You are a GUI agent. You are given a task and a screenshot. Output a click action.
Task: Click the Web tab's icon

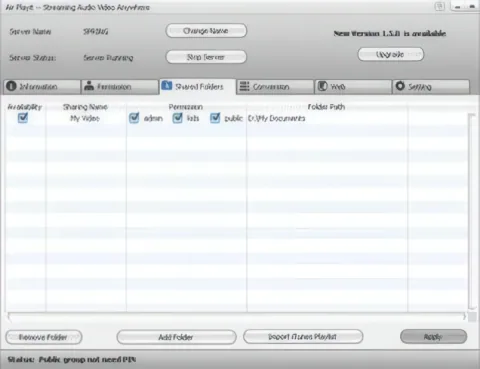coord(322,86)
